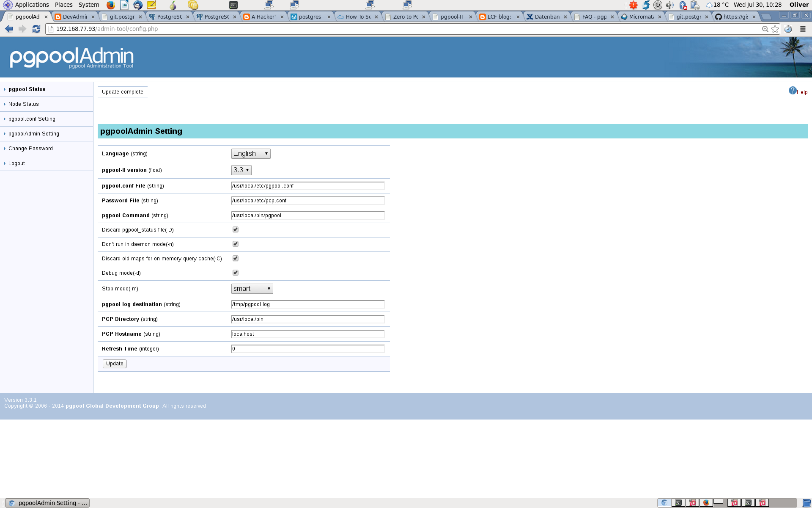Click the PCP Directory input field
This screenshot has width=812, height=508.
(x=308, y=319)
